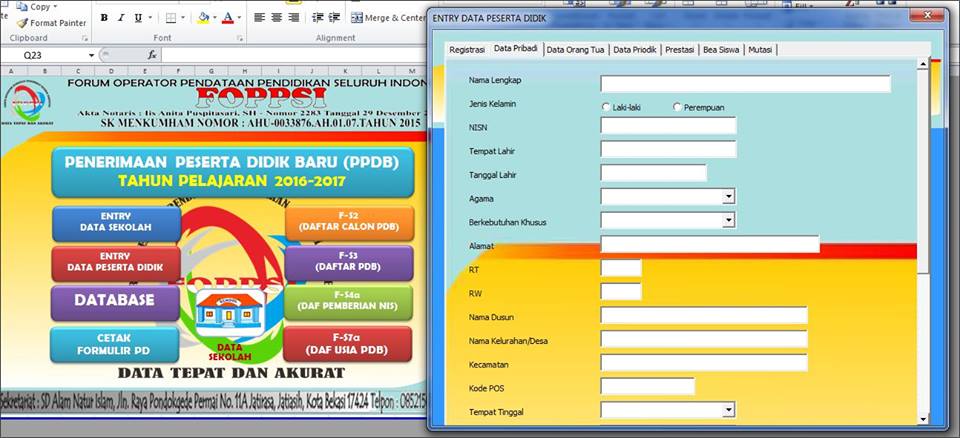Open the Agama dropdown
The width and height of the screenshot is (960, 438).
point(729,197)
